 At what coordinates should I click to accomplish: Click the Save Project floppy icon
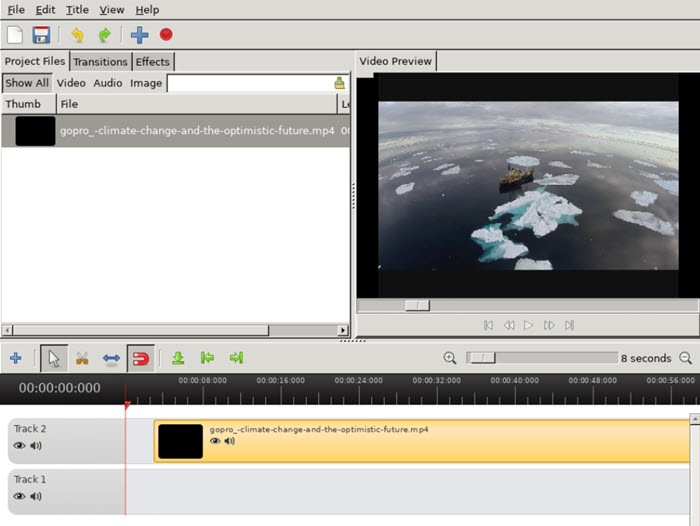(x=41, y=35)
